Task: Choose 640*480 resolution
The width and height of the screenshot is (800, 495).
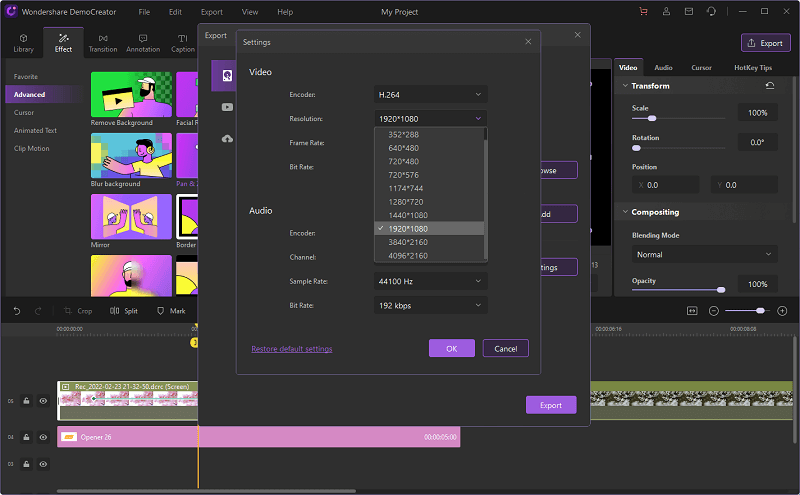Action: point(429,148)
